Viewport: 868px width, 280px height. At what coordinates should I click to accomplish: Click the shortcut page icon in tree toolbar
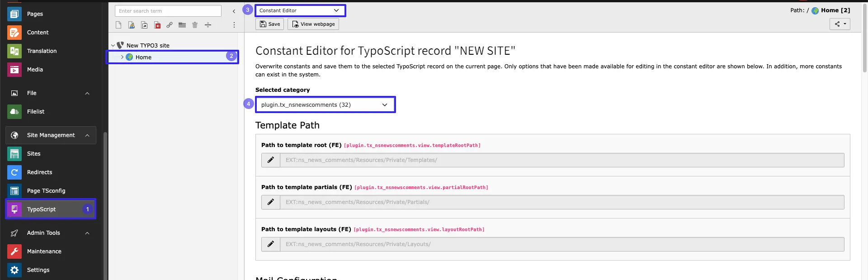pos(144,25)
